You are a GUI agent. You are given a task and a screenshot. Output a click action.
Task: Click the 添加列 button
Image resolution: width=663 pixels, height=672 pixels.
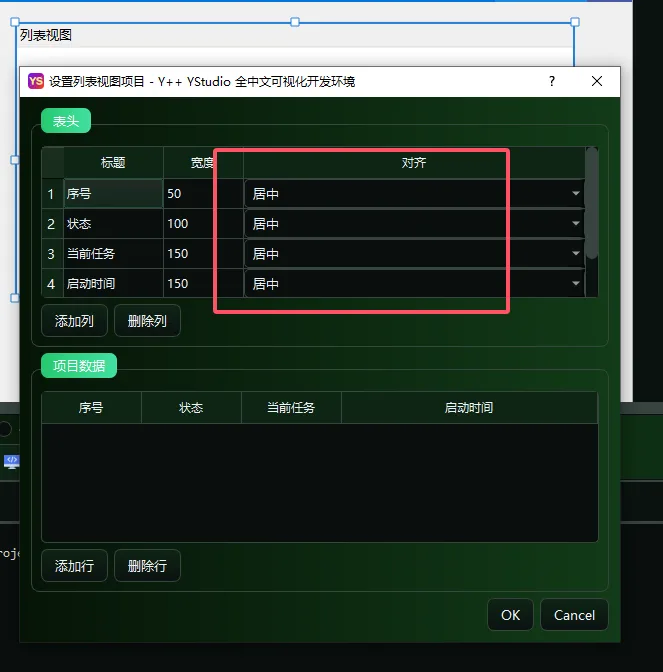coord(74,321)
